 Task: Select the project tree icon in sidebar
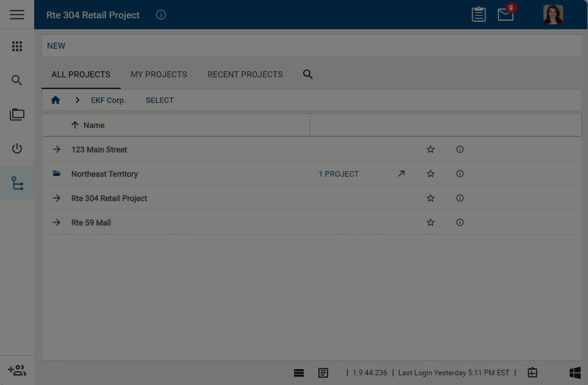point(17,183)
